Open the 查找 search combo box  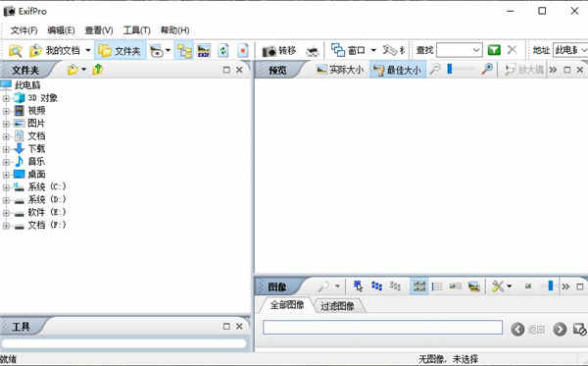click(x=460, y=50)
